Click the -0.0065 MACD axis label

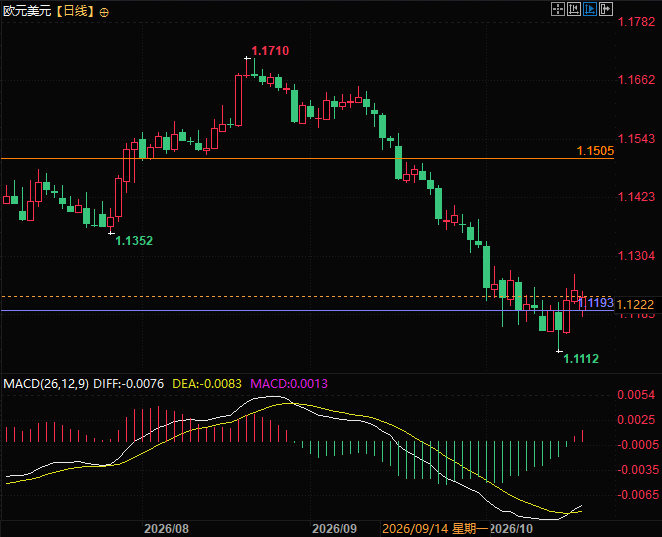pyautogui.click(x=636, y=495)
